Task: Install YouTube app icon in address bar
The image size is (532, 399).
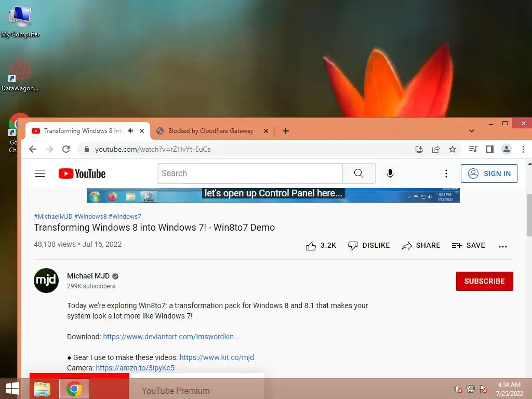Action: pos(419,149)
